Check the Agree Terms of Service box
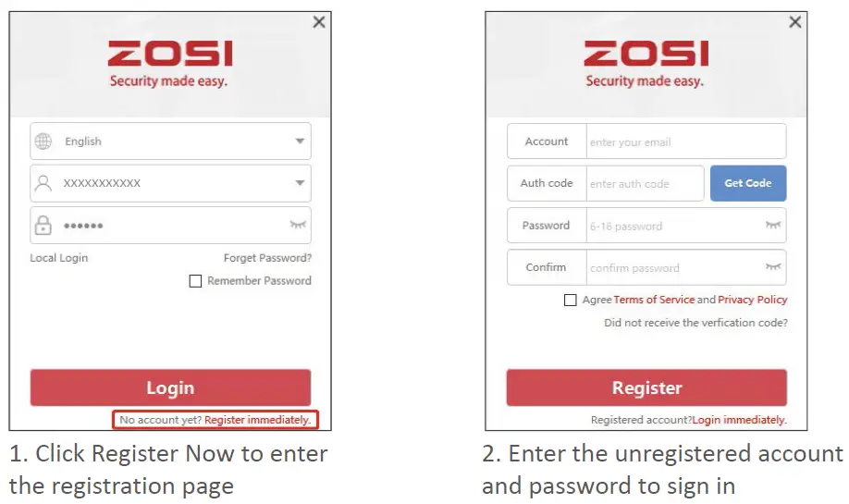849x504 pixels. [x=571, y=301]
